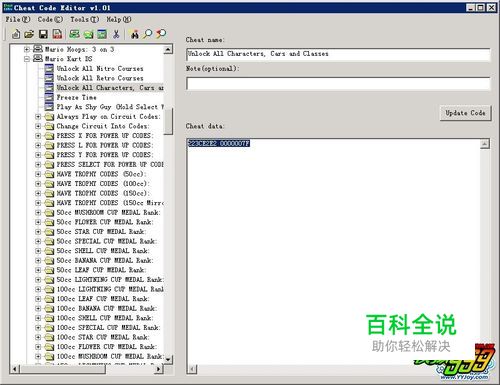This screenshot has height=385, width=500.
Task: Open the Help menu
Action: tap(119, 19)
